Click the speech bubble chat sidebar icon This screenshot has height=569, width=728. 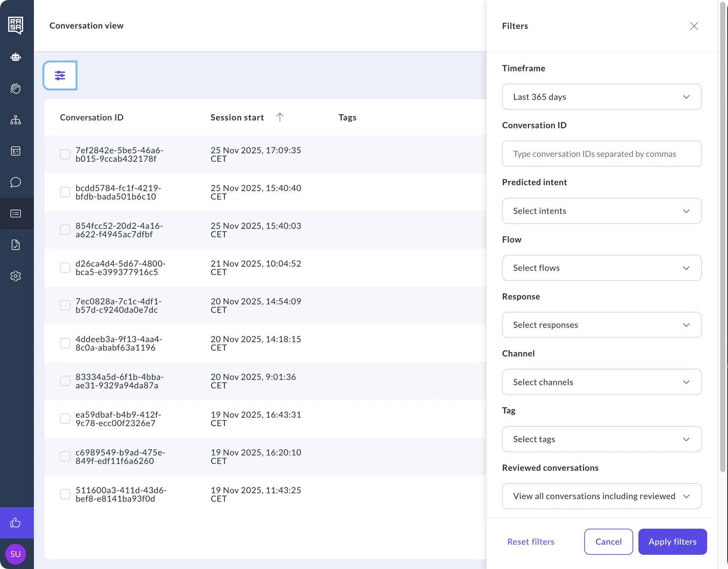(16, 182)
